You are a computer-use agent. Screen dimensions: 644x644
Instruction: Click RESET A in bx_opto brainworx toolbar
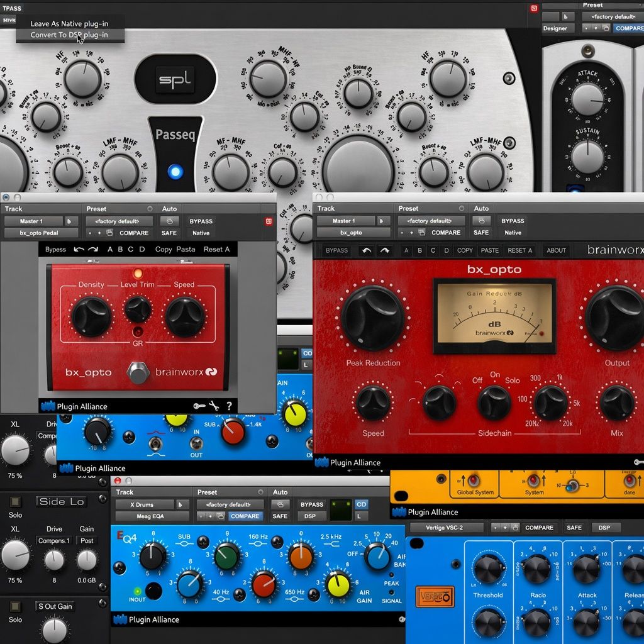point(520,250)
